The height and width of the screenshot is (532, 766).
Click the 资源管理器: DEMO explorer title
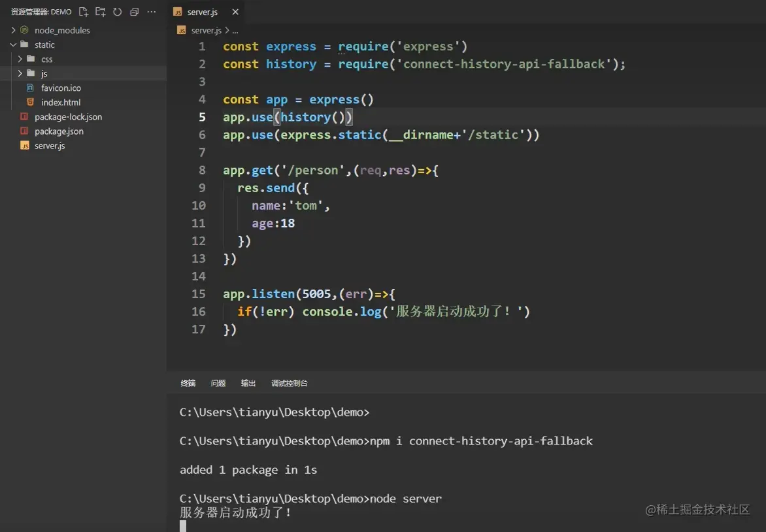point(41,12)
